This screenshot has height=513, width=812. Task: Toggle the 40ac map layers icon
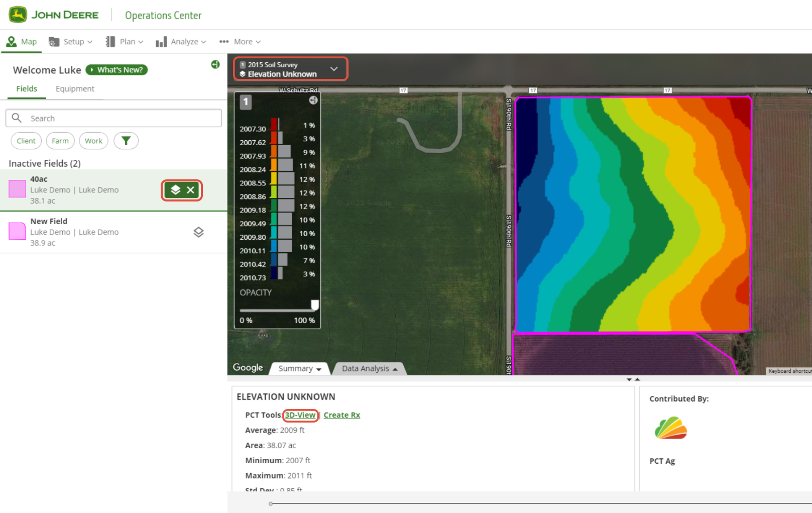point(175,190)
